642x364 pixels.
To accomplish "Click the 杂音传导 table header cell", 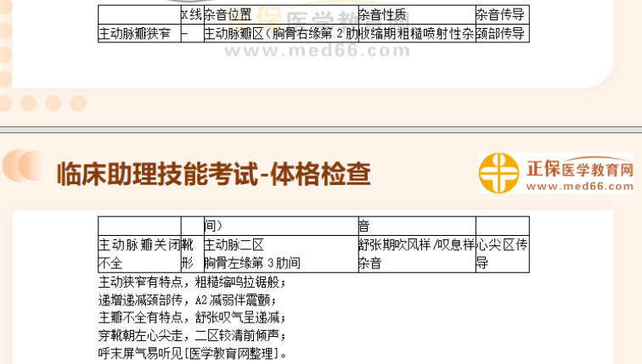I will coord(501,14).
